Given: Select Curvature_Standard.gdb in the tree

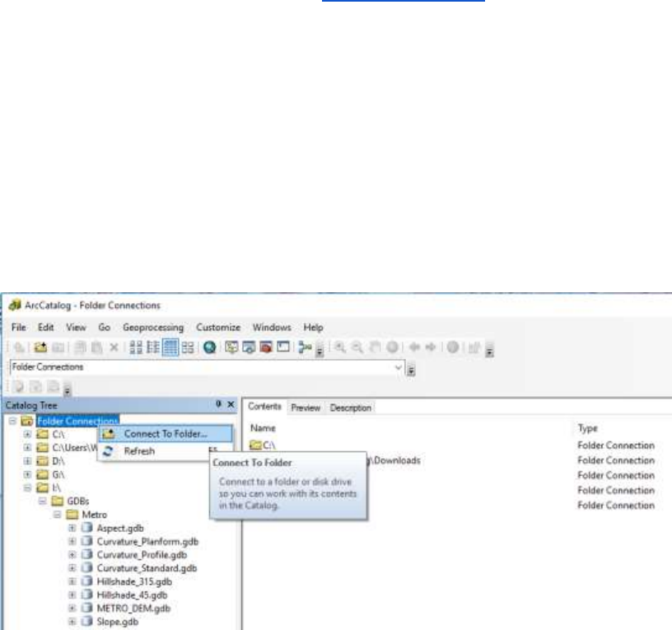Looking at the screenshot, I should (x=147, y=568).
